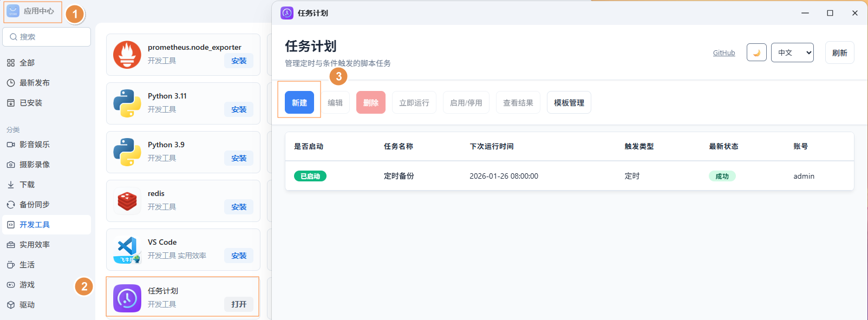The height and width of the screenshot is (320, 868).
Task: Click the Python 3.11 logo icon
Action: (127, 103)
